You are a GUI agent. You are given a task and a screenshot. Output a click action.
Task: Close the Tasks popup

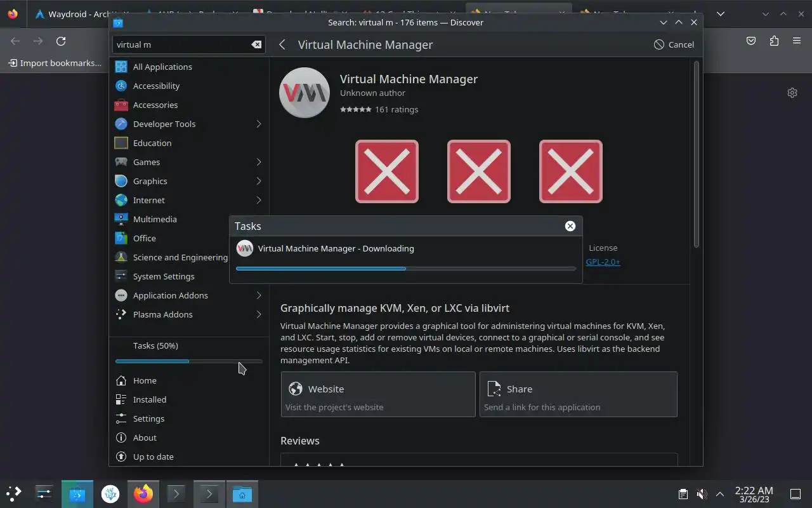(x=570, y=226)
